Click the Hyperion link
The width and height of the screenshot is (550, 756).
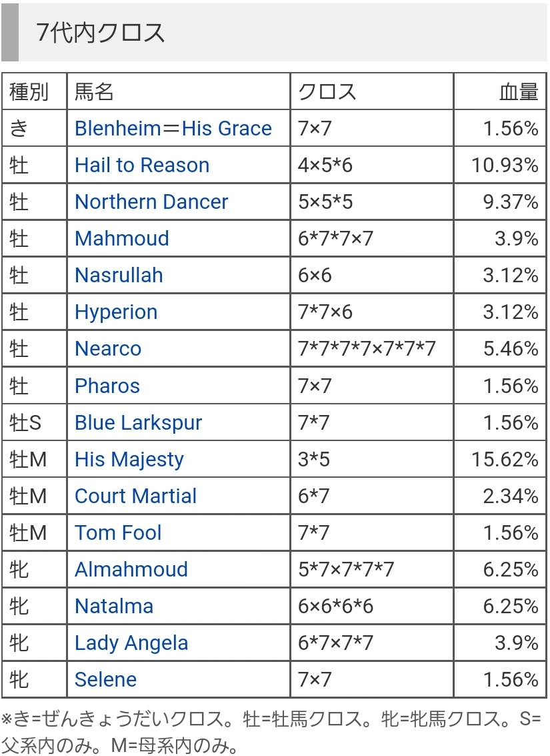tap(116, 312)
